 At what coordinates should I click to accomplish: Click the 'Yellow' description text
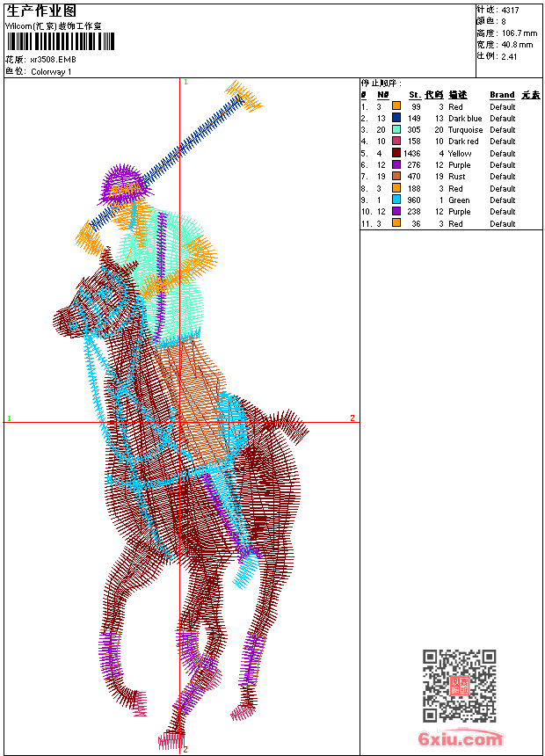coord(460,154)
